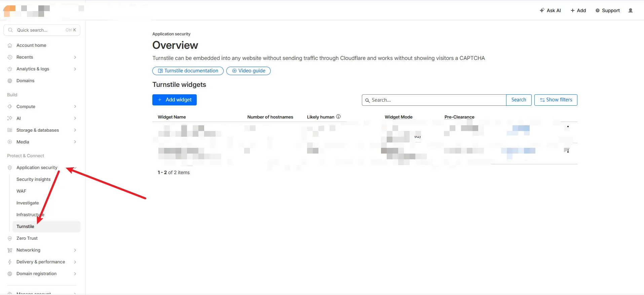Open the Zero Trust section
This screenshot has height=295, width=644.
[x=27, y=238]
